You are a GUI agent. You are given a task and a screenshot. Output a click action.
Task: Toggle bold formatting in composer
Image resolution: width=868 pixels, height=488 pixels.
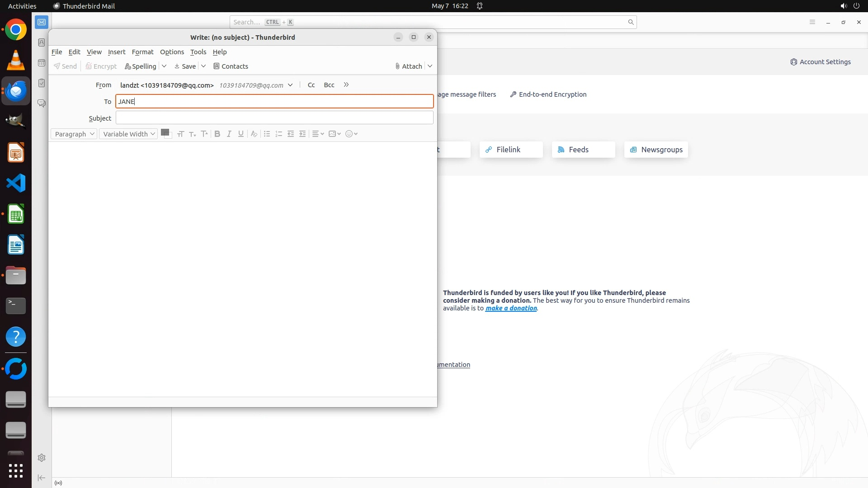[217, 134]
